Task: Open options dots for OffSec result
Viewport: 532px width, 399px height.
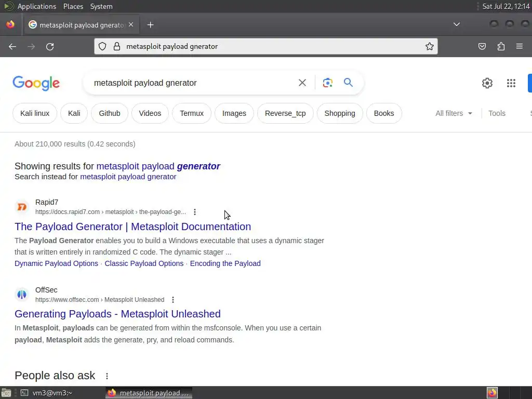Action: (173, 300)
